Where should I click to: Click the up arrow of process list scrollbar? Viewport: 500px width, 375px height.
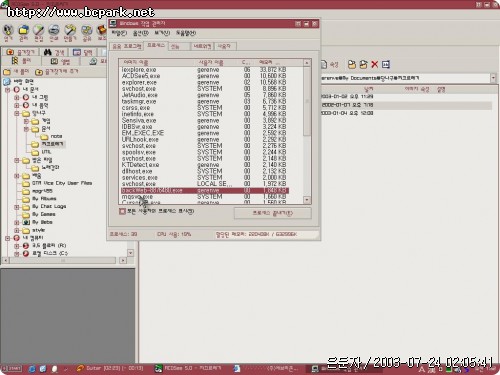coord(307,63)
